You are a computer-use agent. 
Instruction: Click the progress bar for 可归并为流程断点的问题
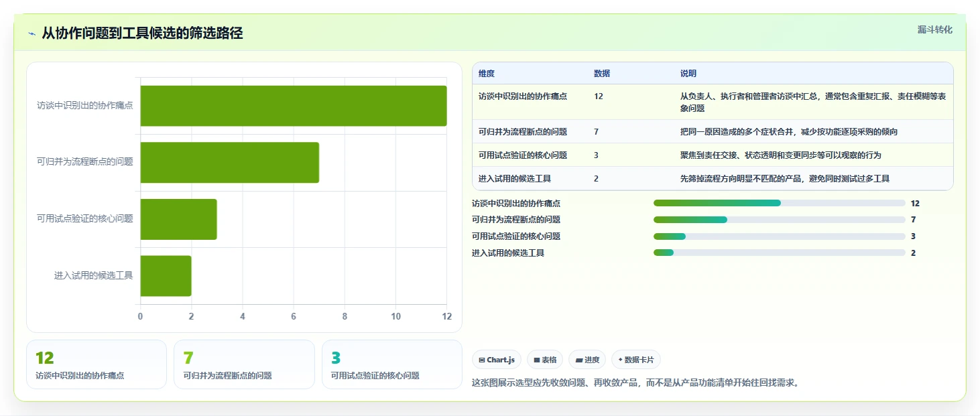point(780,220)
